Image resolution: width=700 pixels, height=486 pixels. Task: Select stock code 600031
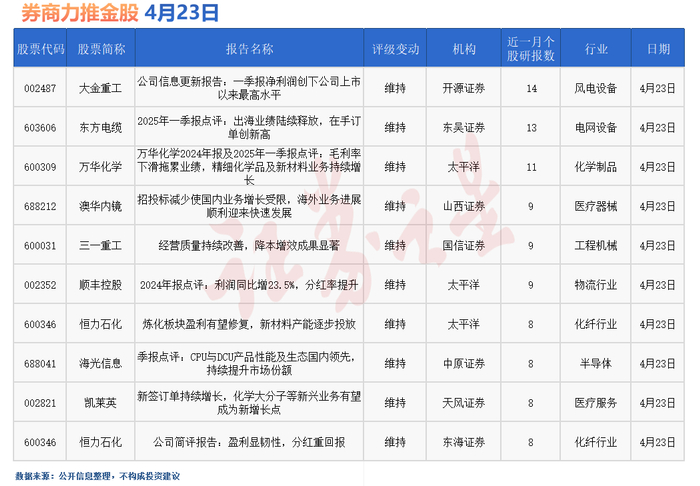(x=40, y=245)
